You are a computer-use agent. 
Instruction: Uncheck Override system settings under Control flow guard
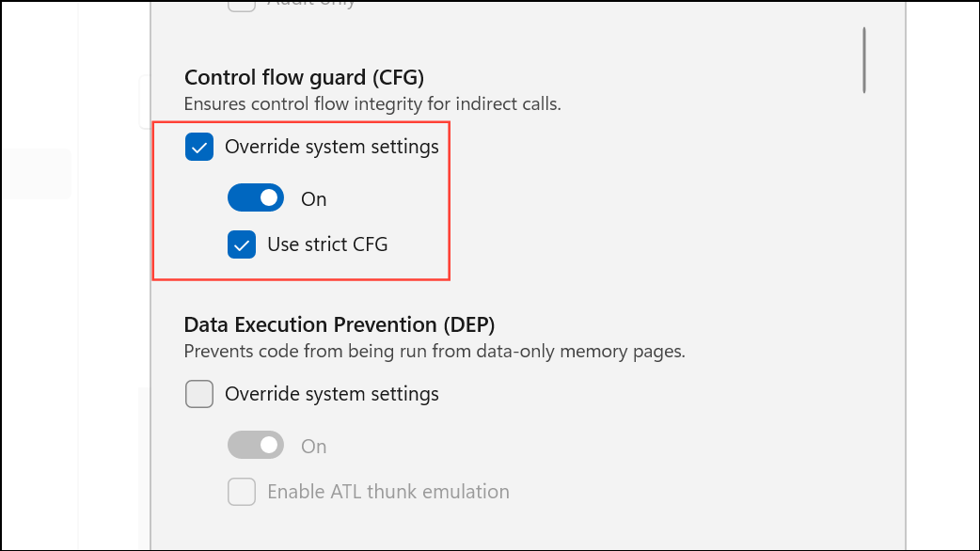(198, 147)
